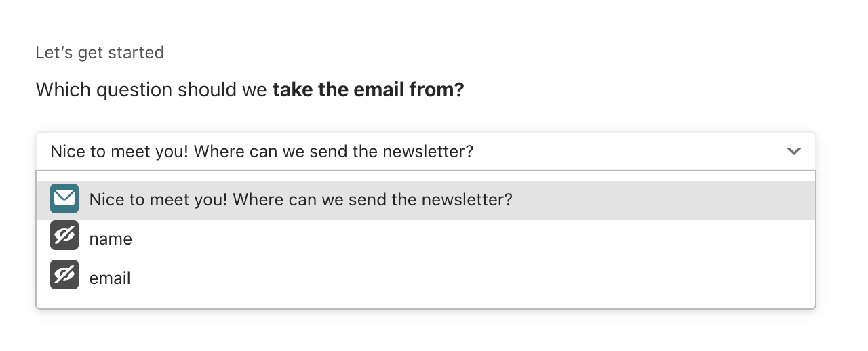Click the hidden-field icon beside name

tap(64, 235)
